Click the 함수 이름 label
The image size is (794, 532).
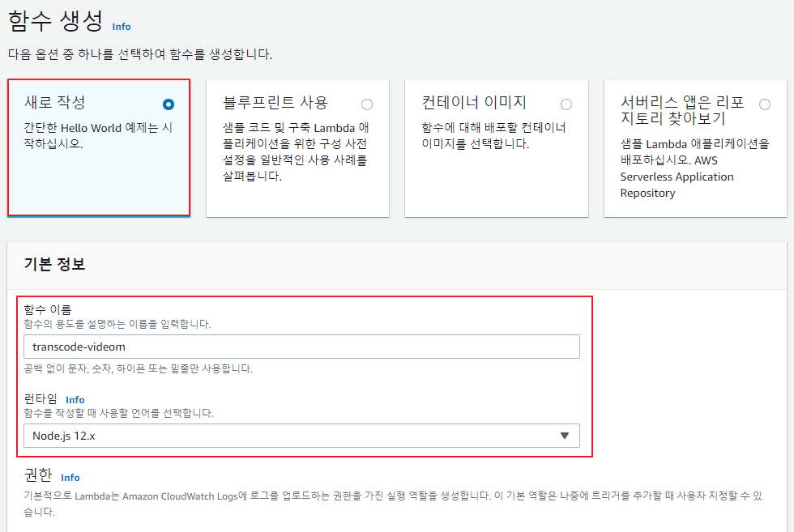(48, 309)
